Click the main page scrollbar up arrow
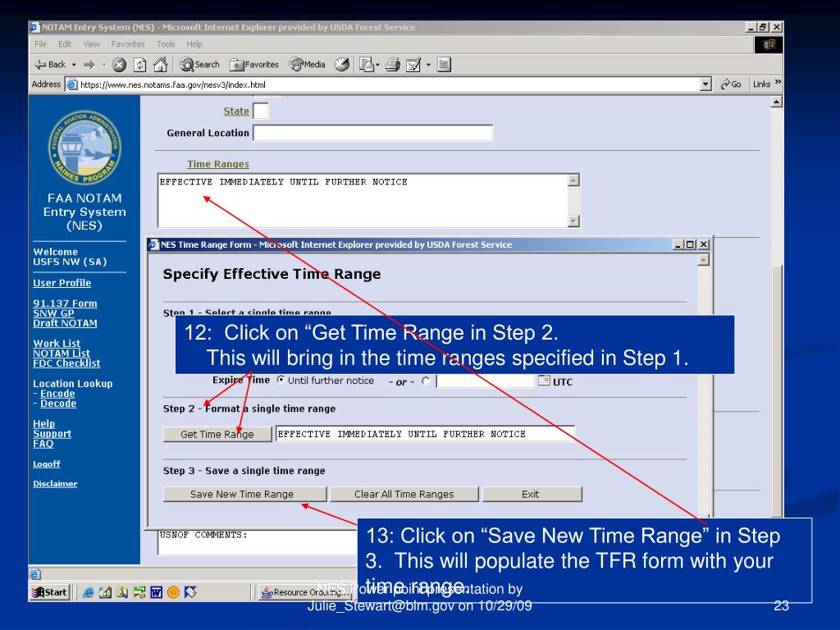 pyautogui.click(x=776, y=102)
